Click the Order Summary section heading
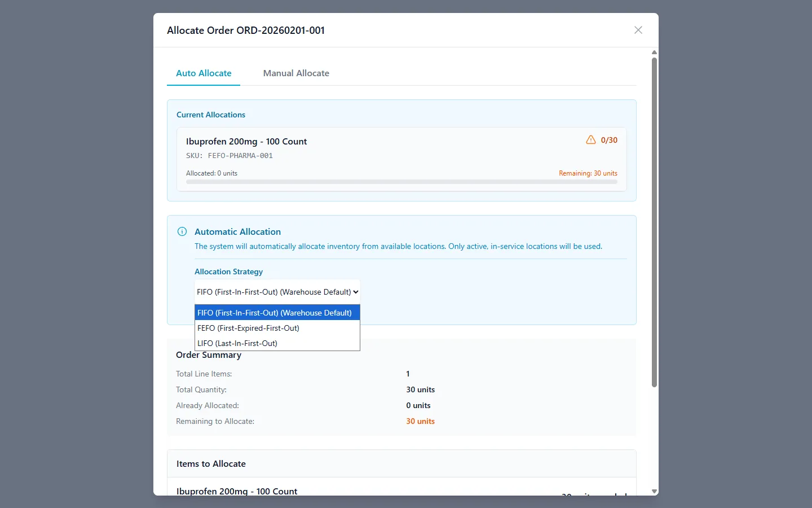812x508 pixels. click(x=209, y=355)
